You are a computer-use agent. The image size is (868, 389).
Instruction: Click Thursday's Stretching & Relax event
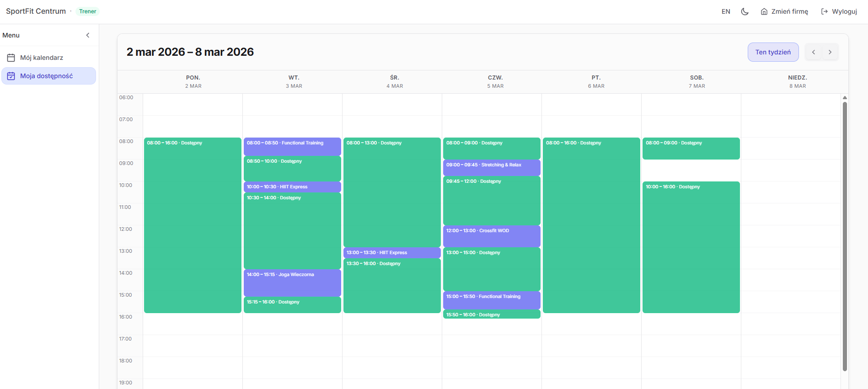tap(492, 167)
